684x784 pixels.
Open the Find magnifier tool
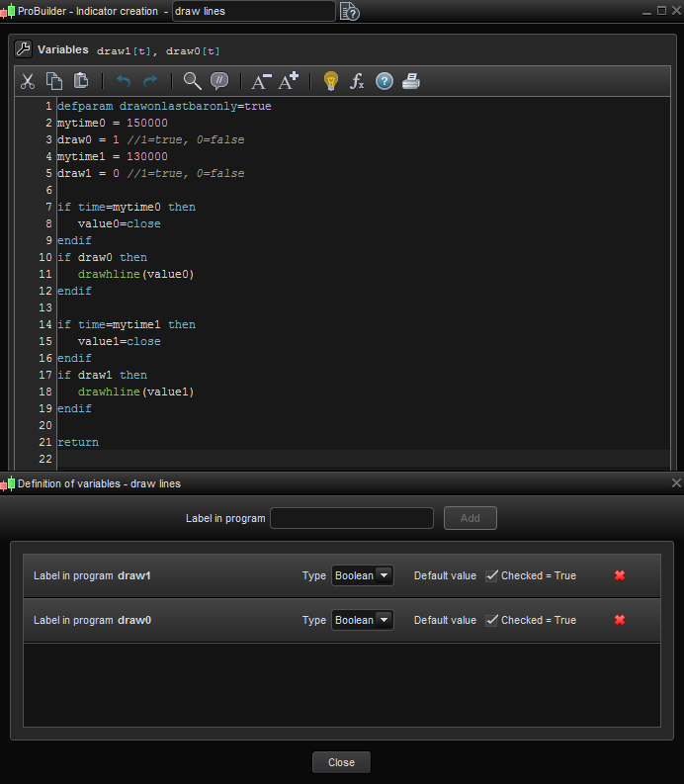coord(192,81)
